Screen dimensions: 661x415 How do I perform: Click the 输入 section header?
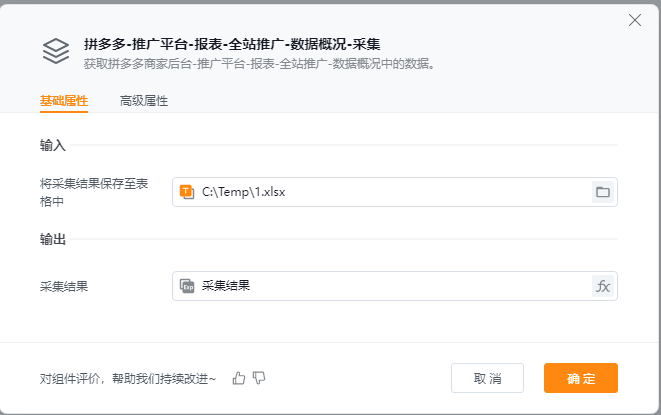(x=53, y=145)
